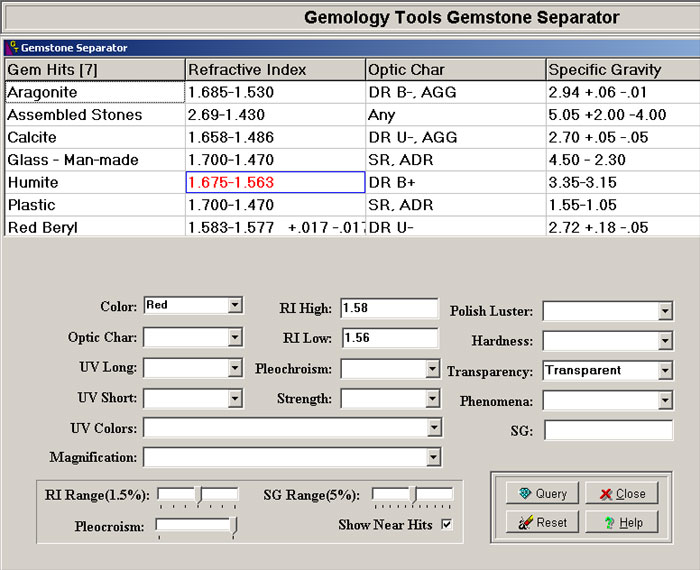This screenshot has width=700, height=570.
Task: Click the Any optic char cell
Action: [x=456, y=115]
